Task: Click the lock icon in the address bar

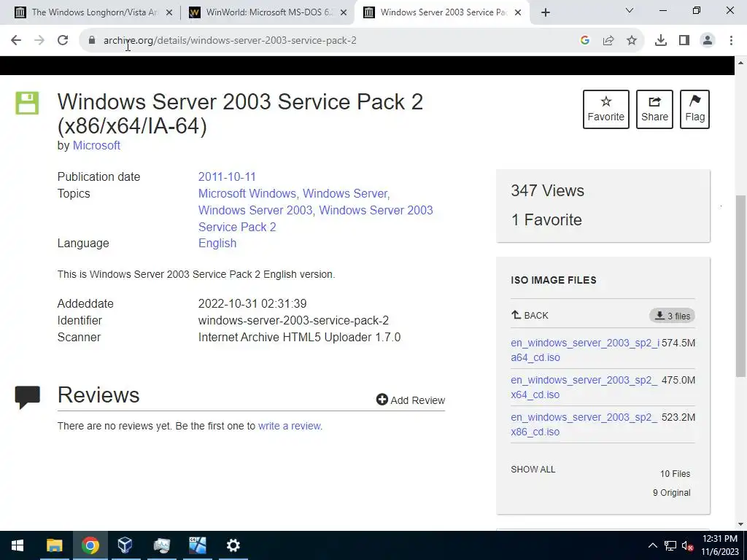Action: 92,41
